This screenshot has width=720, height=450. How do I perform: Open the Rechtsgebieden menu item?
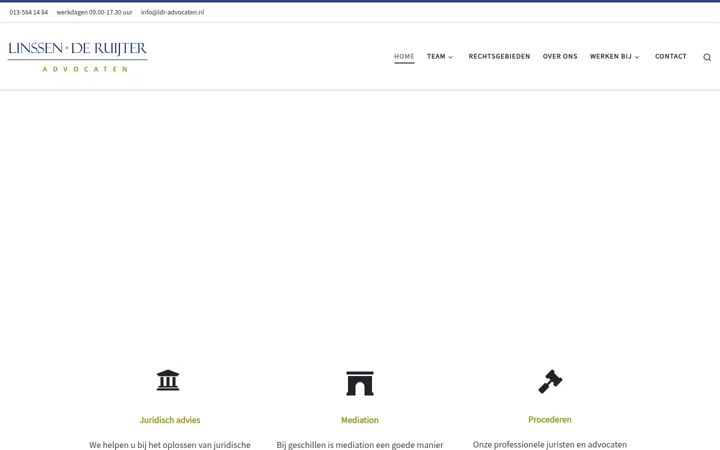click(499, 56)
